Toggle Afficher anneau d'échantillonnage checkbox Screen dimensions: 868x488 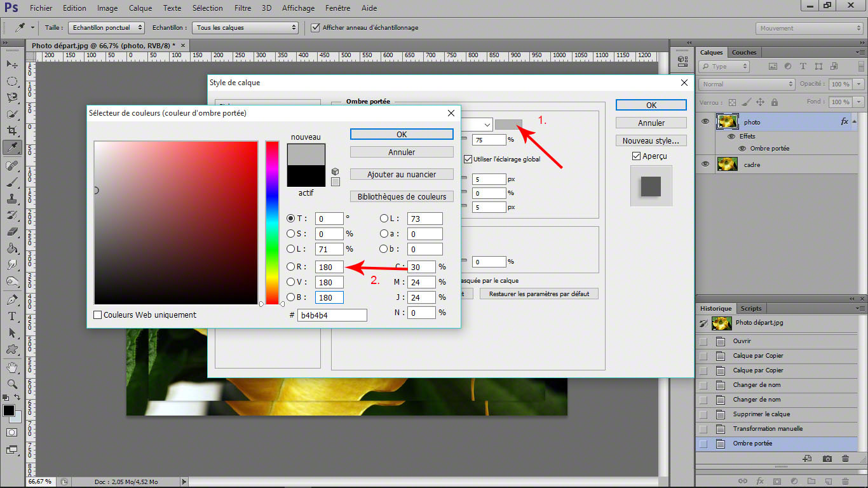315,27
